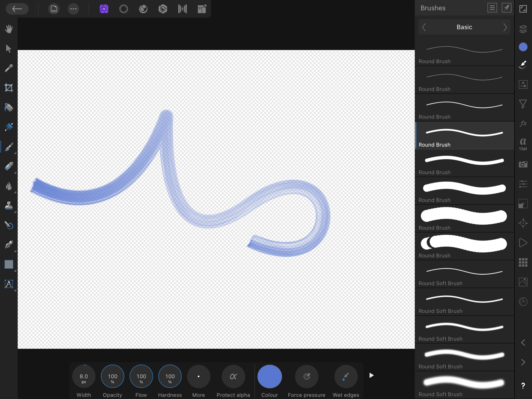Go to previous brush category
Image resolution: width=532 pixels, height=399 pixels.
(x=424, y=27)
